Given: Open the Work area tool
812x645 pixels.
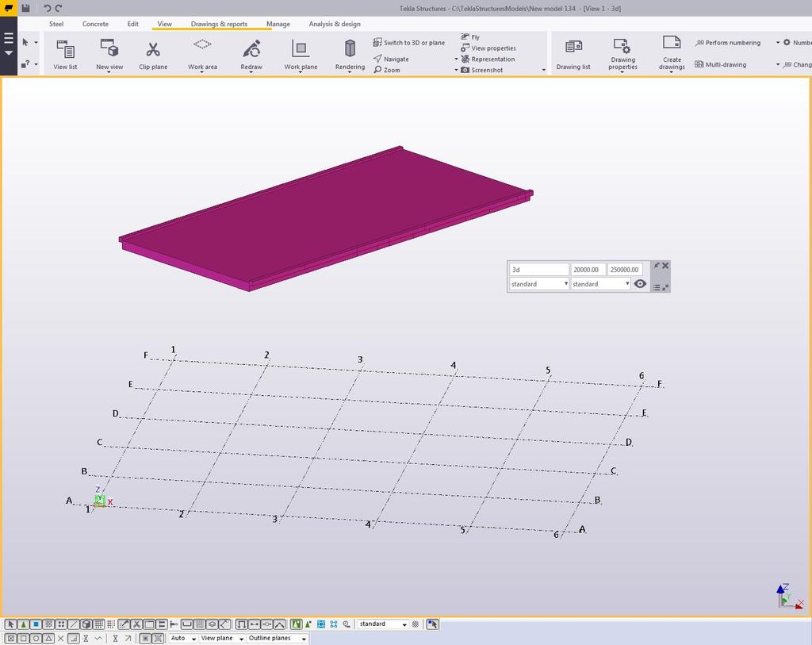Looking at the screenshot, I should point(202,55).
